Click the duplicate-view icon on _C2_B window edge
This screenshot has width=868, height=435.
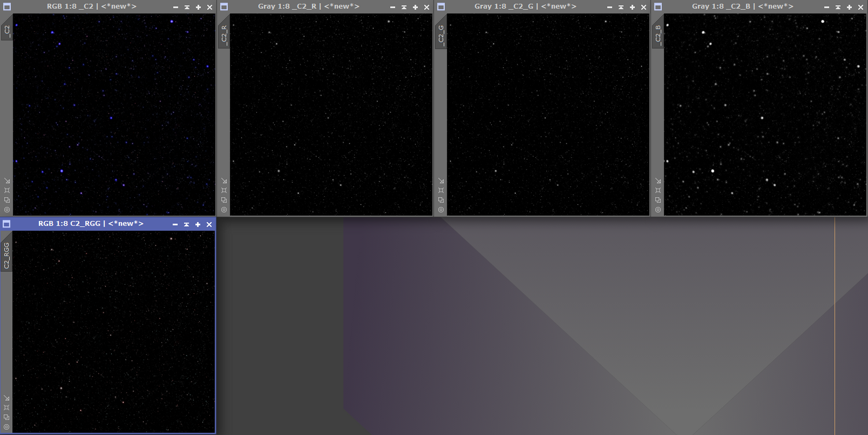(657, 200)
